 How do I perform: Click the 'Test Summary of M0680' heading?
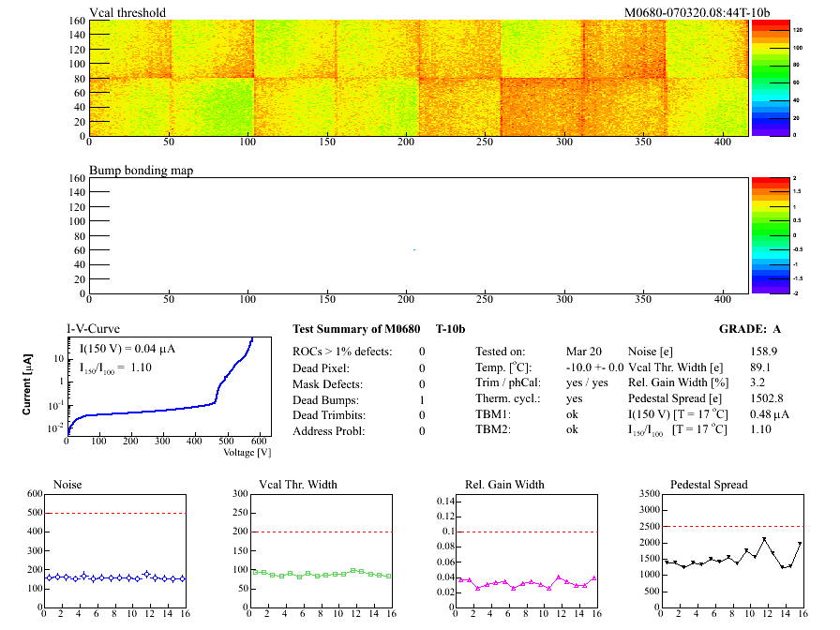tap(357, 329)
